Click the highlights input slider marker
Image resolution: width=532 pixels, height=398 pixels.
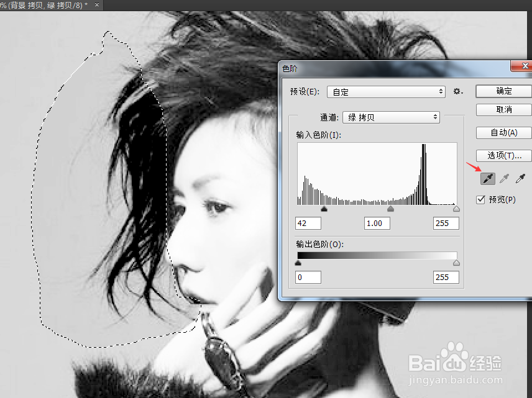pos(456,209)
